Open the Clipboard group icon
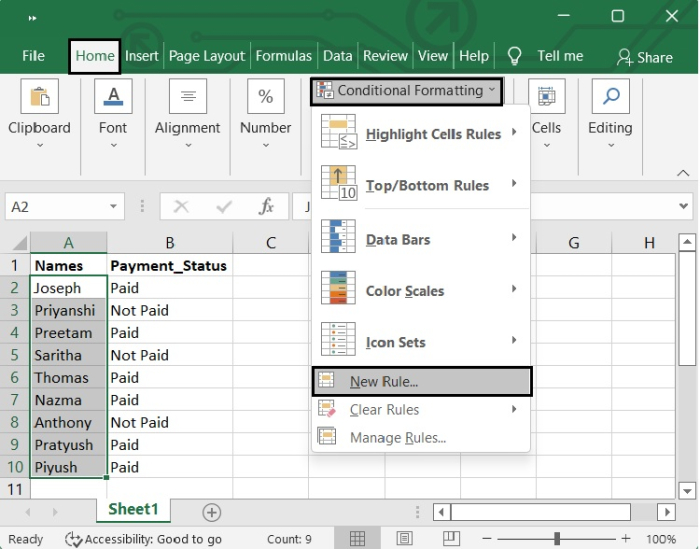 40,97
